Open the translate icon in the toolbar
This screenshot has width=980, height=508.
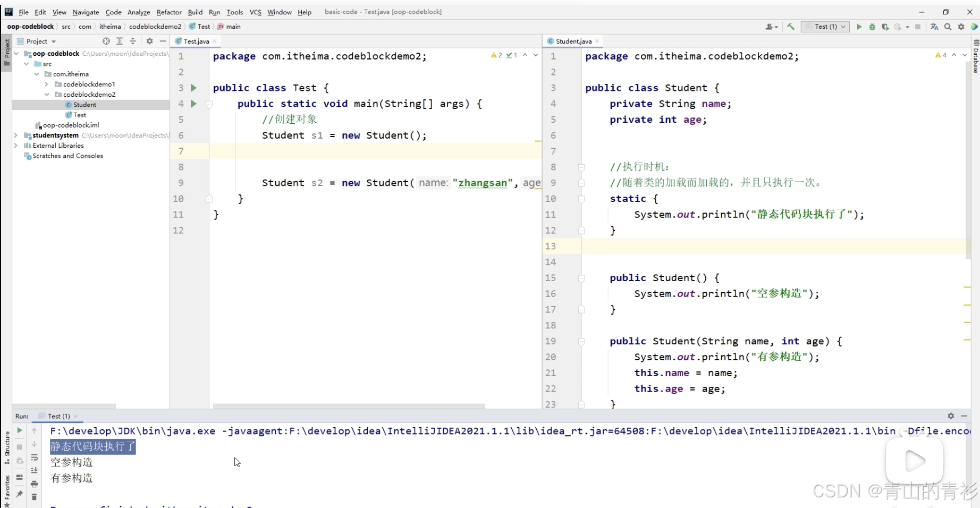[x=934, y=27]
